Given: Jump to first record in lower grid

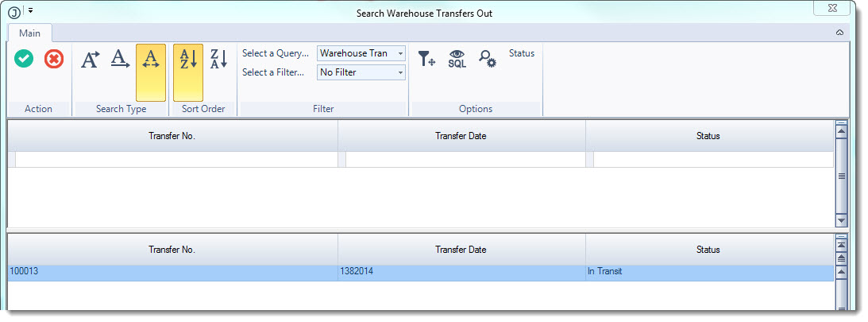Looking at the screenshot, I should coord(842,244).
